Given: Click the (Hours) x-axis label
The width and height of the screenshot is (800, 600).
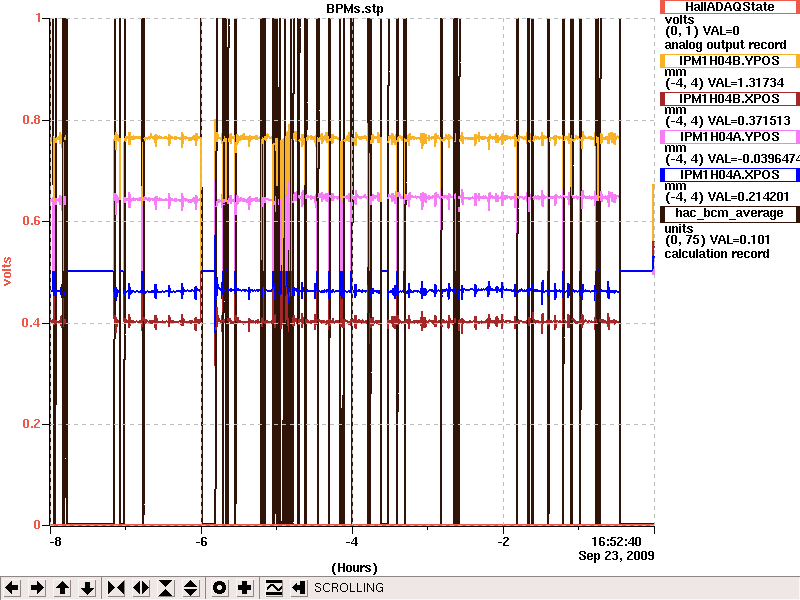Looking at the screenshot, I should coord(355,568).
